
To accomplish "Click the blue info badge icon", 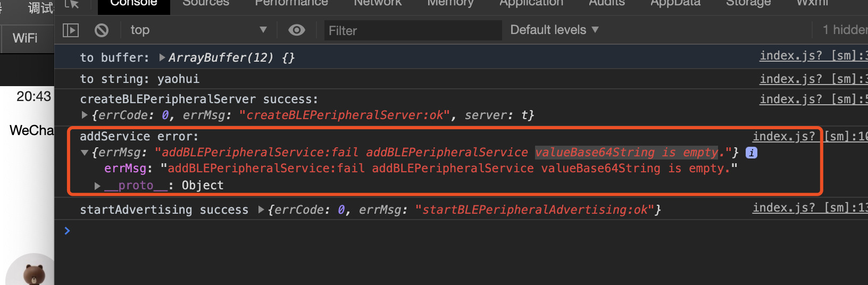I will tap(752, 153).
